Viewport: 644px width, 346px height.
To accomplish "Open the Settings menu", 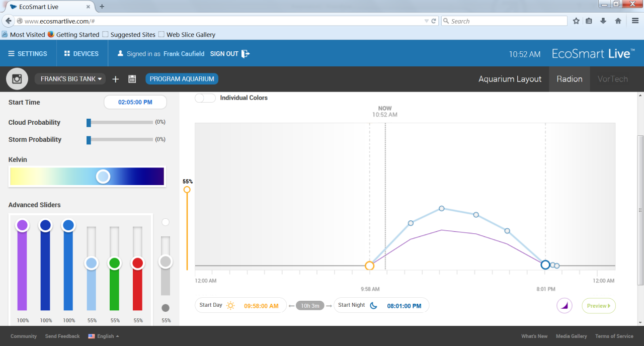I will pos(28,54).
